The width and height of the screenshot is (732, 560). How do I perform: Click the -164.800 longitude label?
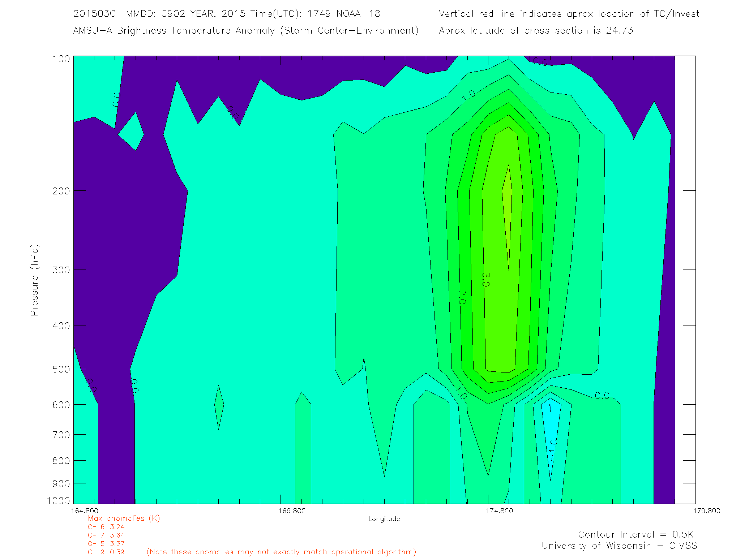point(82,511)
